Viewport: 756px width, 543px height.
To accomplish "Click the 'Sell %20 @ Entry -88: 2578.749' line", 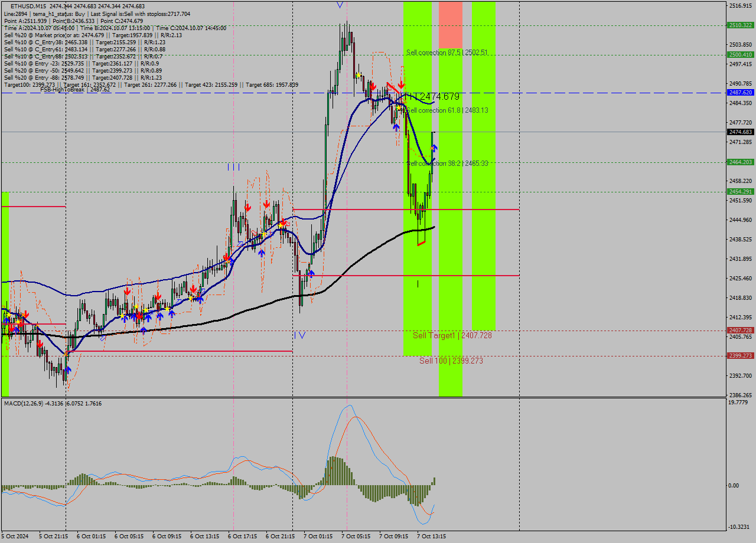I will (83, 77).
